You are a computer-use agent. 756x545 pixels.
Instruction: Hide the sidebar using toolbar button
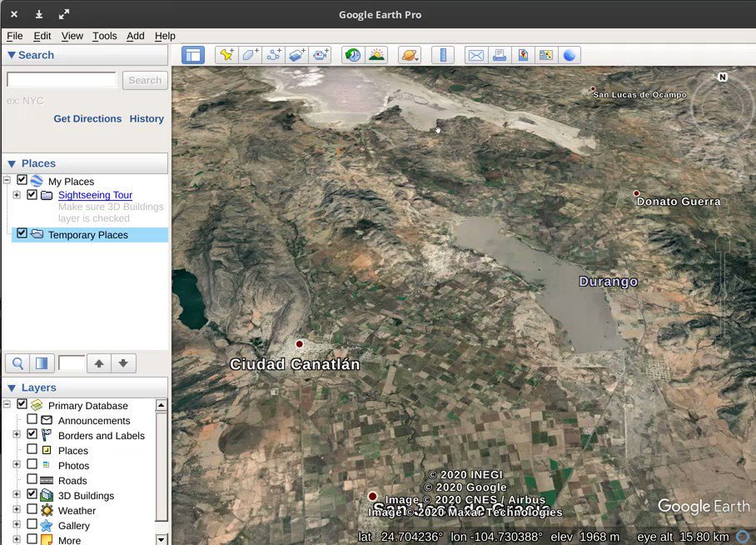point(193,55)
